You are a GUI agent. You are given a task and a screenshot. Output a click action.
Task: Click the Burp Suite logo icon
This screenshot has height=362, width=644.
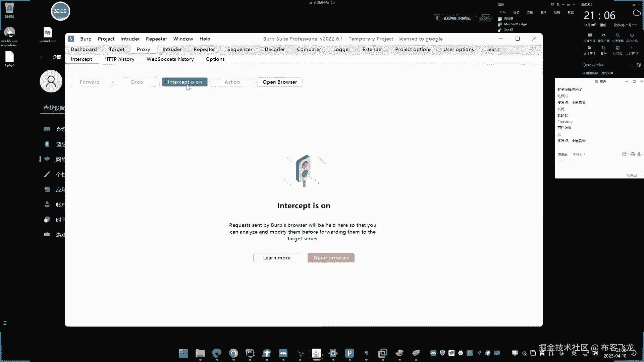coord(71,39)
